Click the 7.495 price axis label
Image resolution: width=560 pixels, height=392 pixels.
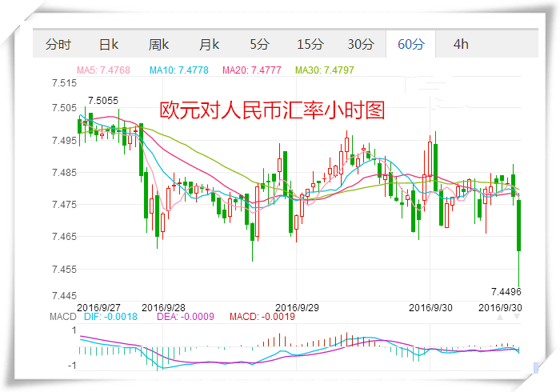coord(64,140)
